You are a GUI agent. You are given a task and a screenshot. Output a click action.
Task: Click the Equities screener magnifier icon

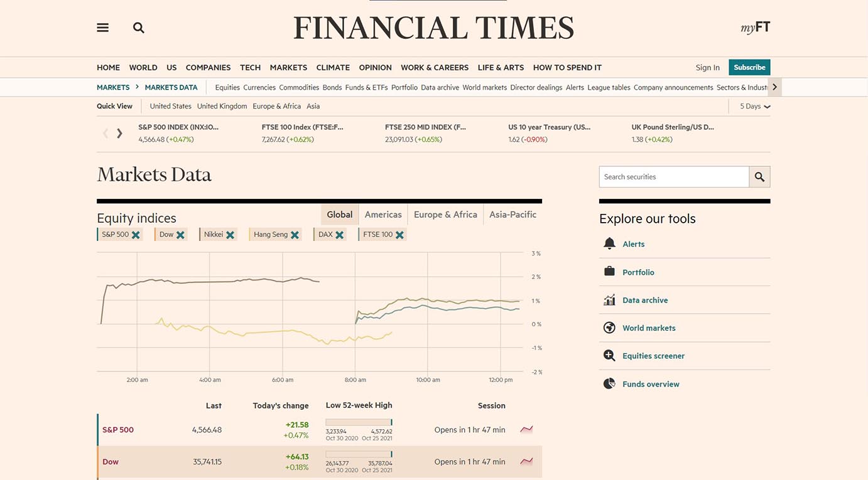click(x=609, y=356)
